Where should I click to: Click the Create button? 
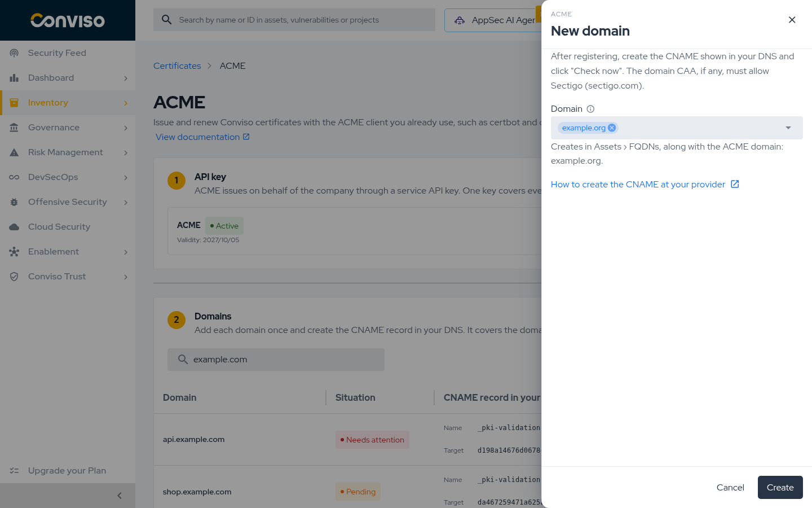coord(780,488)
